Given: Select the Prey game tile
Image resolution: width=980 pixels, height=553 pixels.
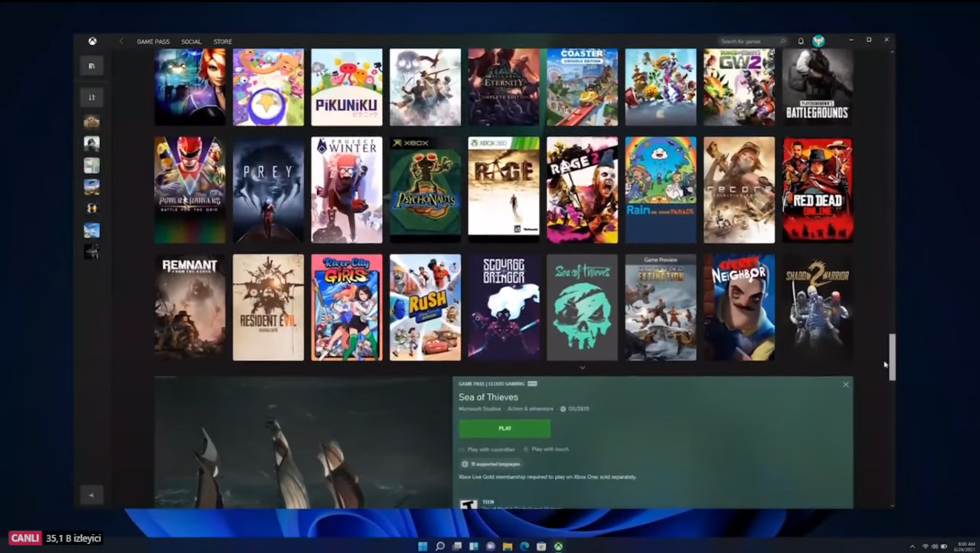Looking at the screenshot, I should tap(268, 190).
